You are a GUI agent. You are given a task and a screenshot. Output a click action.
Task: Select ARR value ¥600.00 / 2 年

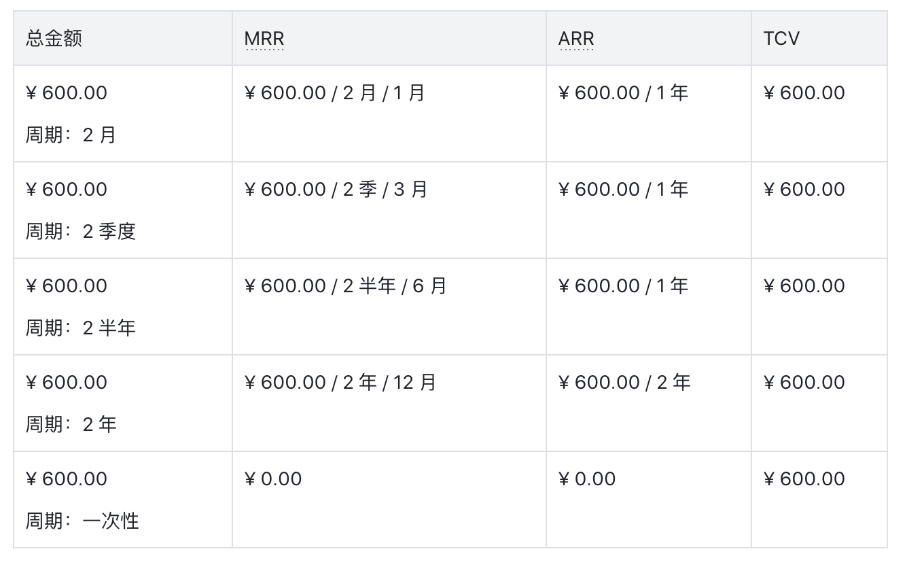(x=624, y=383)
